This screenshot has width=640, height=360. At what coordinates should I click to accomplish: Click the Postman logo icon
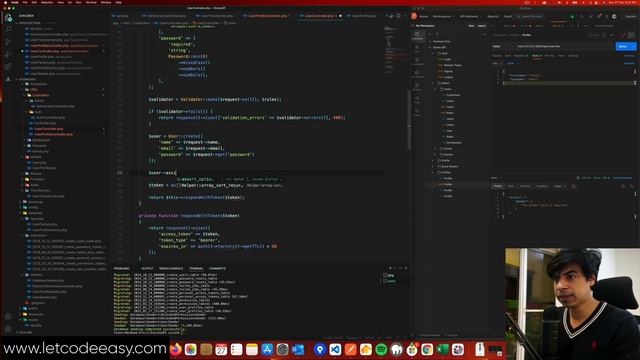[x=414, y=16]
